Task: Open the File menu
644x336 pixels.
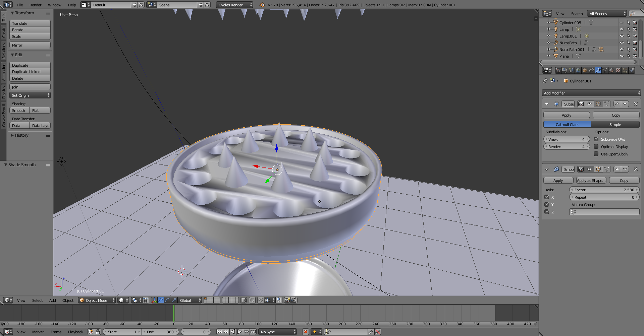Action: 20,5
